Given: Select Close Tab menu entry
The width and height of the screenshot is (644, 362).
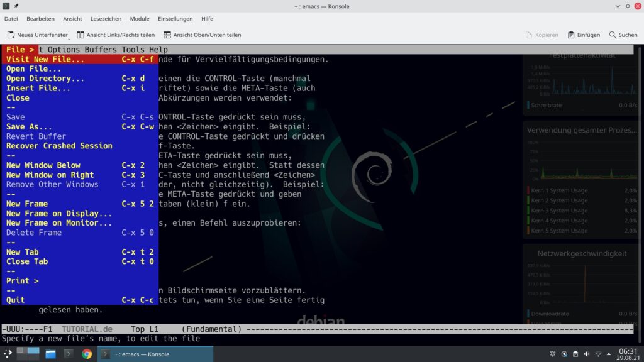Looking at the screenshot, I should tap(80, 261).
